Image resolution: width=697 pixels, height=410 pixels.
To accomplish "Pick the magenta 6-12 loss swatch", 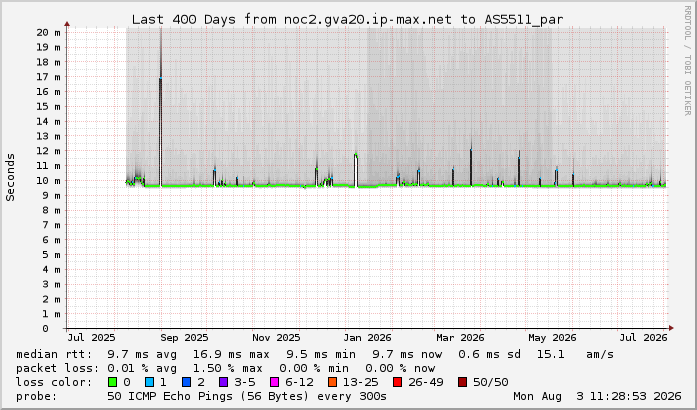I will 274,382.
